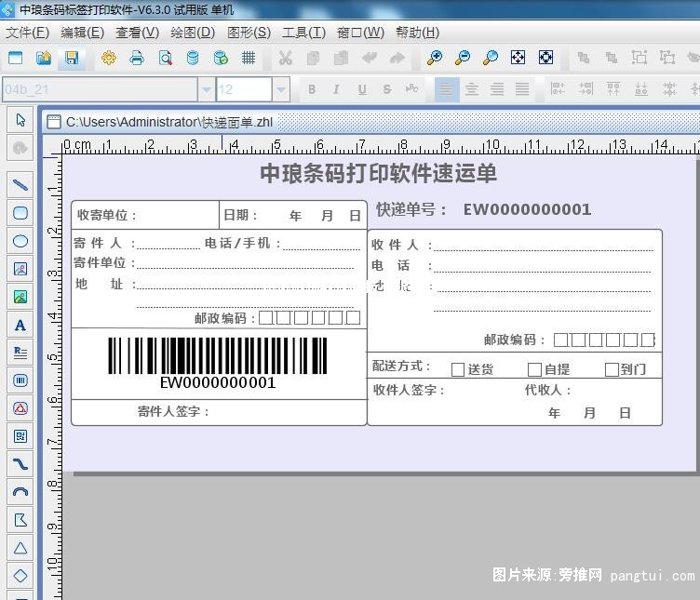
Task: Open the 帮助(H) menu
Action: click(x=417, y=33)
